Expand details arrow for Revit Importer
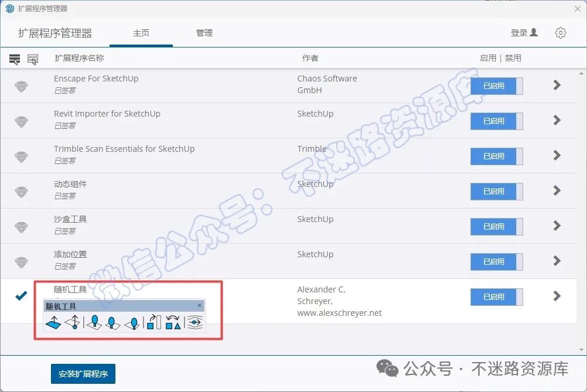 (x=557, y=120)
